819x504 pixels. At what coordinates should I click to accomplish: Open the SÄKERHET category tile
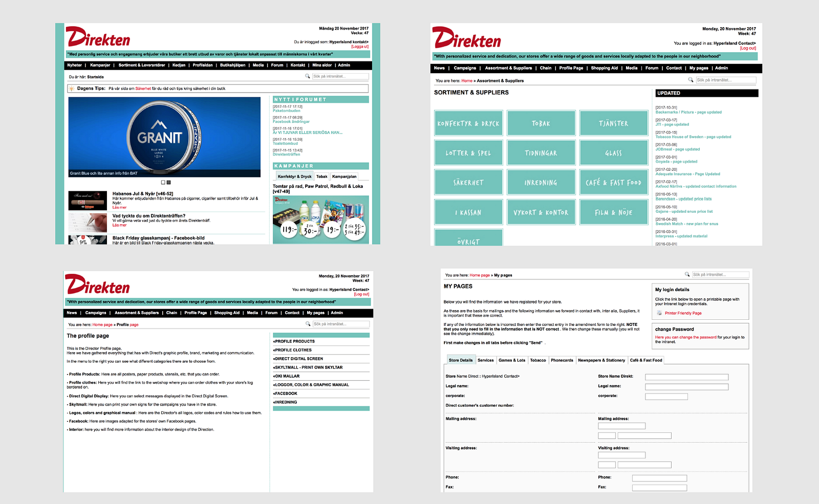(468, 182)
